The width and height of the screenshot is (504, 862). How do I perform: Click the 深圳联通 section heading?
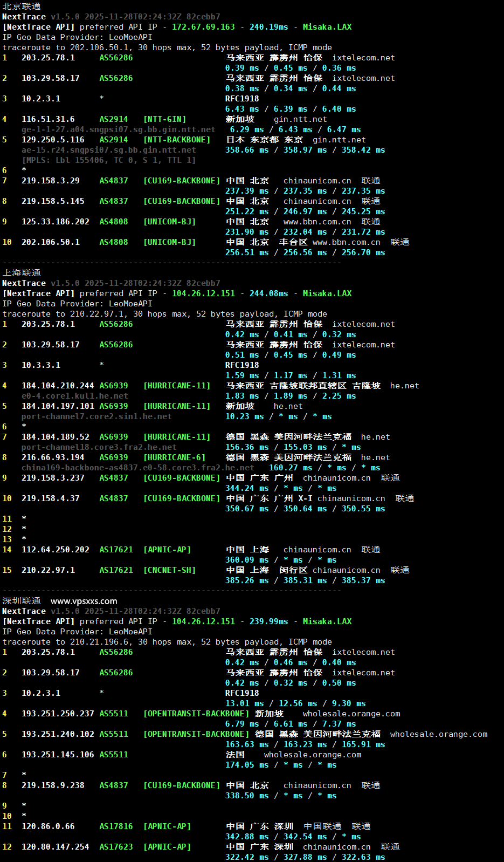coord(22,601)
